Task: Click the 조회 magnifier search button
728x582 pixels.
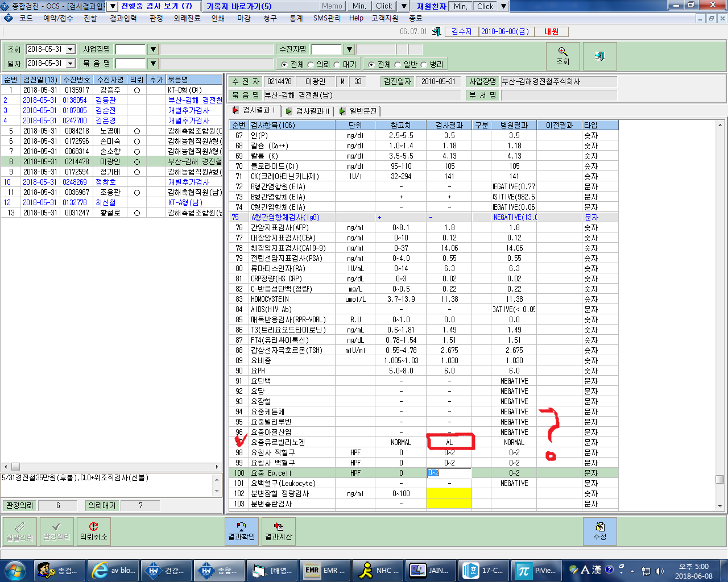Action: [x=563, y=56]
